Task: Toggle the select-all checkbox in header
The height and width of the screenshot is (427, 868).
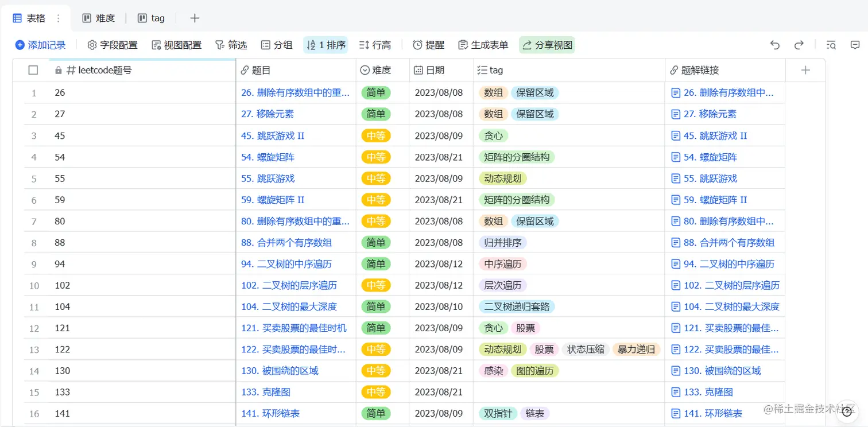Action: click(33, 70)
